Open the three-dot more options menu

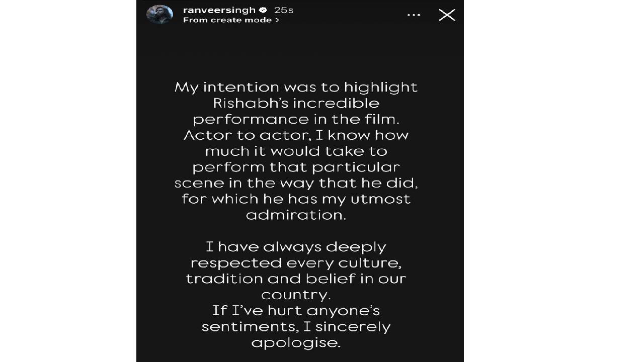pyautogui.click(x=414, y=15)
